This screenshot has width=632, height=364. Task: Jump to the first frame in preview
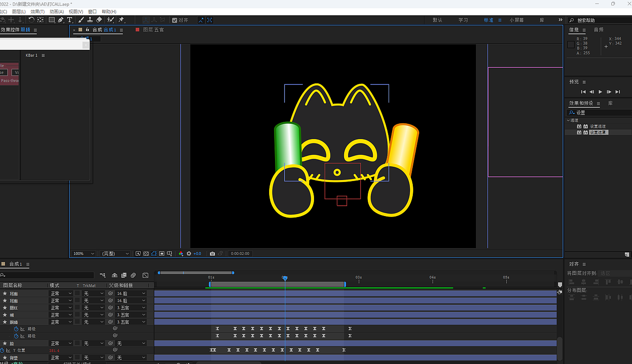click(583, 92)
